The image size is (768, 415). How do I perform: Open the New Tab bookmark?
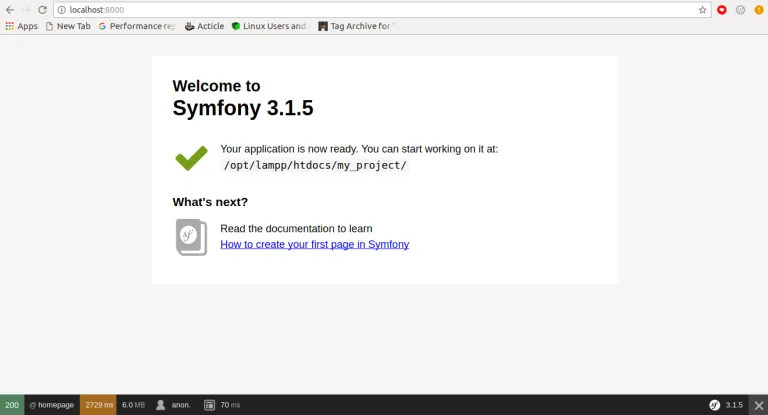68,26
